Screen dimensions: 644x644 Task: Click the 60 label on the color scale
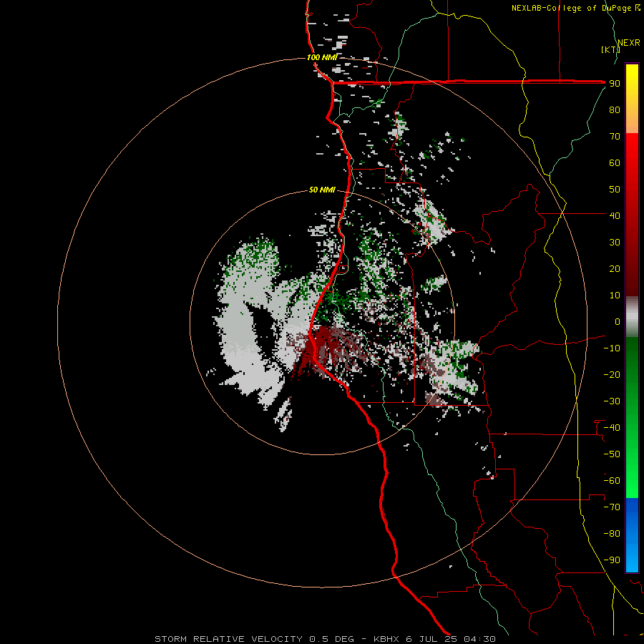615,162
